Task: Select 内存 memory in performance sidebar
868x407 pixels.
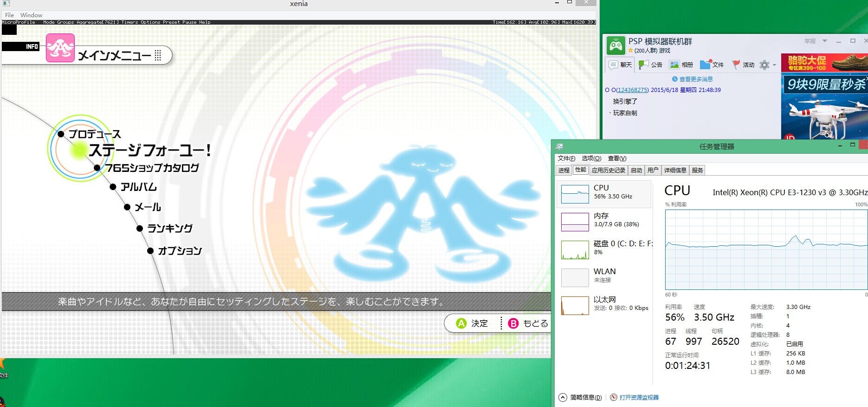Action: (x=604, y=222)
